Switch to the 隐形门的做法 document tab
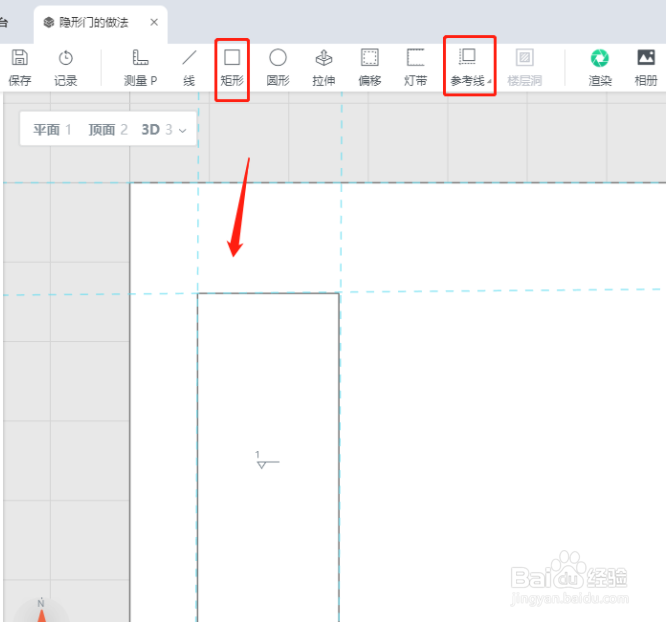The width and height of the screenshot is (666, 622). tap(101, 23)
